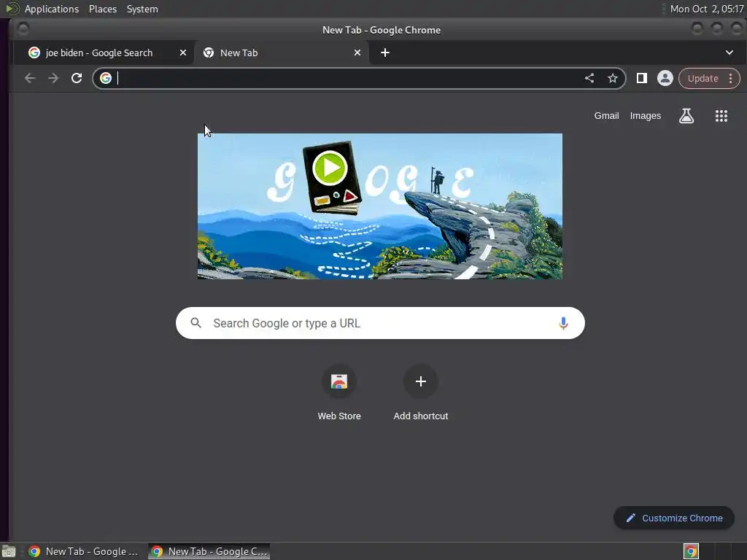747x560 pixels.
Task: Select the New Tab tab
Action: pos(281,52)
